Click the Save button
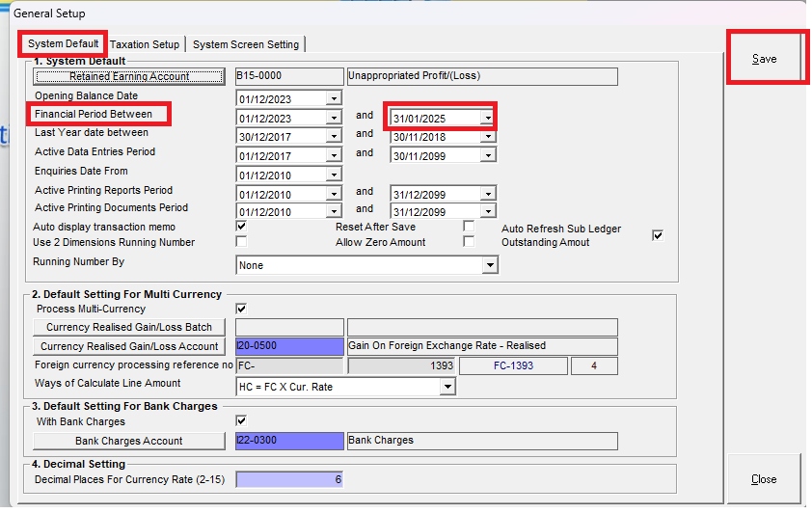Image resolution: width=812 pixels, height=513 pixels. [764, 59]
